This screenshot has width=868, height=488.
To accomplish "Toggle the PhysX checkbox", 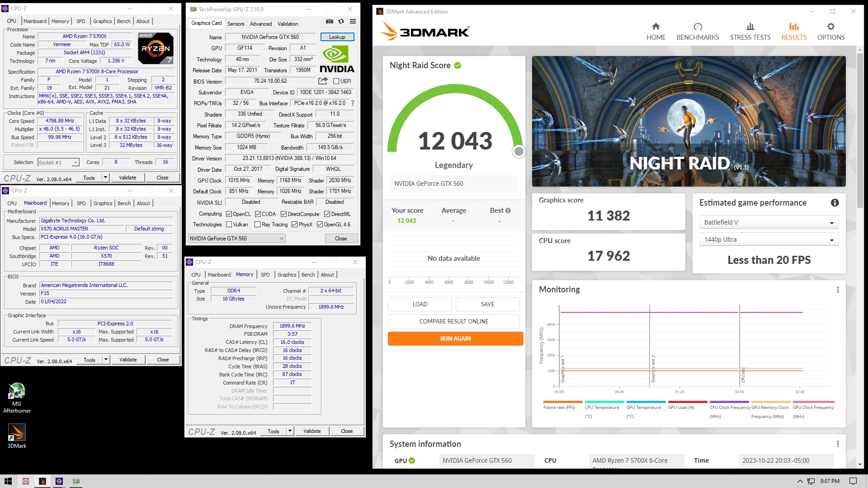I will pyautogui.click(x=294, y=225).
